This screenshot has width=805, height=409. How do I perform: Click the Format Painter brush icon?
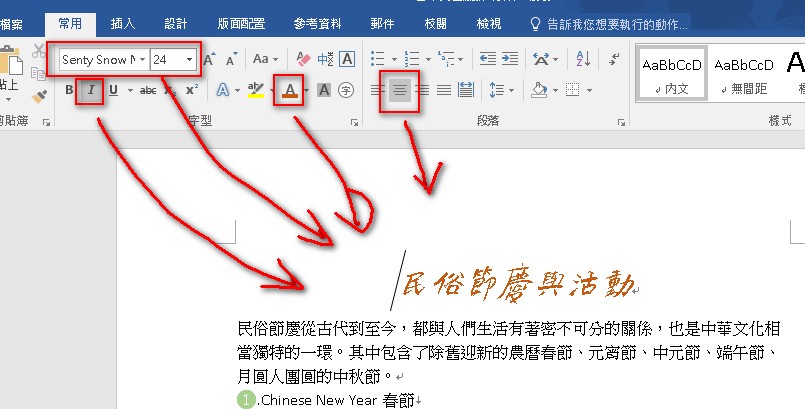tap(39, 97)
